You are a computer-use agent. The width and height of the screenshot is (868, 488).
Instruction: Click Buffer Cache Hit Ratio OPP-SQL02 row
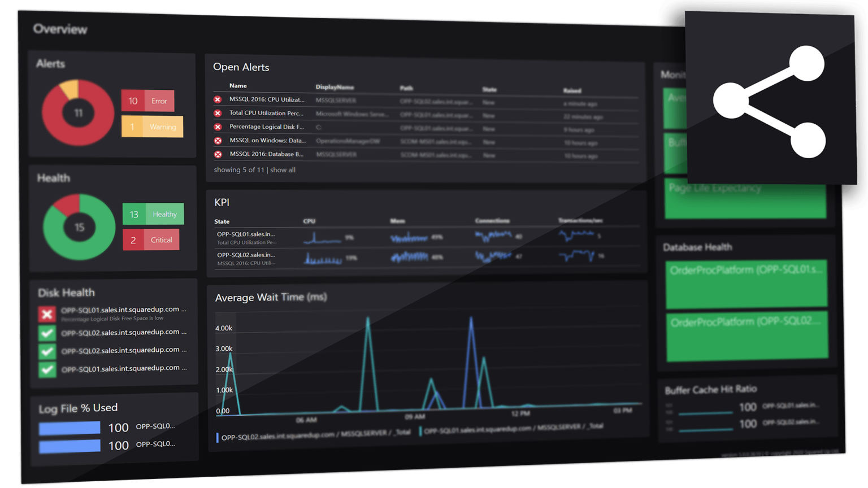pyautogui.click(x=743, y=423)
